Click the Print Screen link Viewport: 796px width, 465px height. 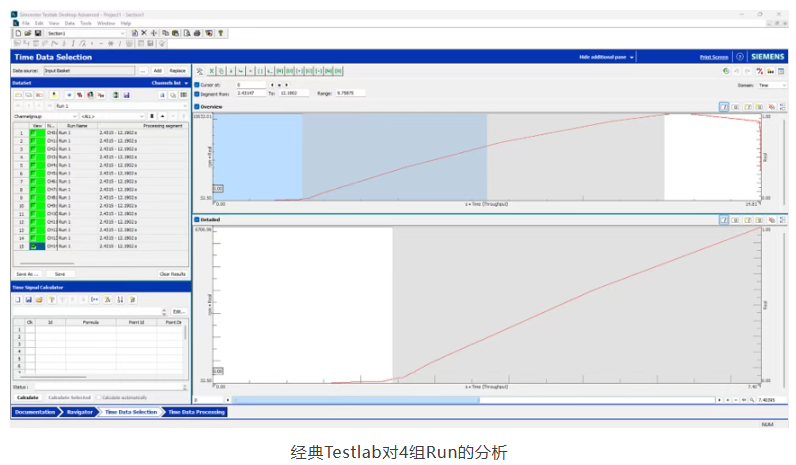coord(714,57)
